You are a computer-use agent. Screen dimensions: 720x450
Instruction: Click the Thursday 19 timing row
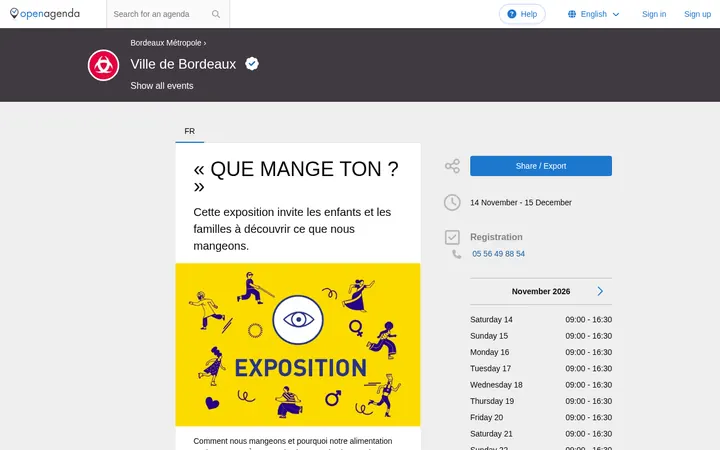pyautogui.click(x=541, y=401)
